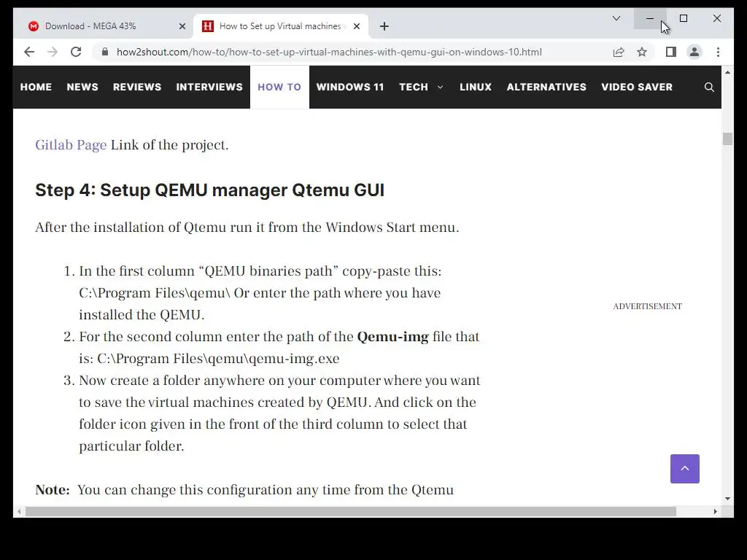
Task: Open the WINDOWS 11 nav item
Action: (x=349, y=87)
